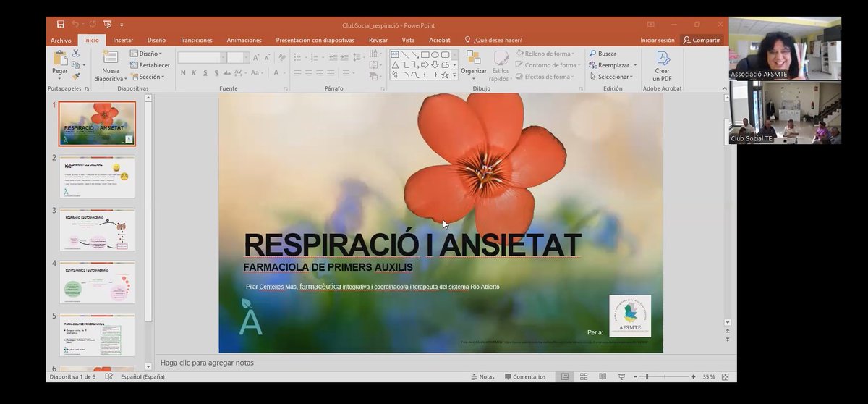Screen dimensions: 868x404
Task: Pick the star shape in shapes gallery
Action: [x=446, y=75]
